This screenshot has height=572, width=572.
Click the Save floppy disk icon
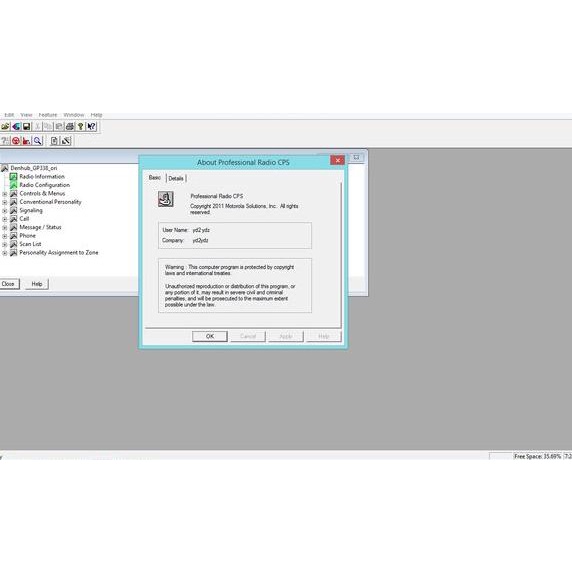click(26, 127)
